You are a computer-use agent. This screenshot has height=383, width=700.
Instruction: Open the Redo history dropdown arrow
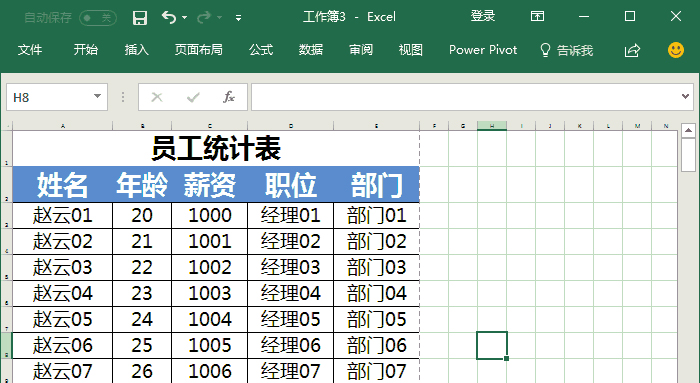[220, 18]
